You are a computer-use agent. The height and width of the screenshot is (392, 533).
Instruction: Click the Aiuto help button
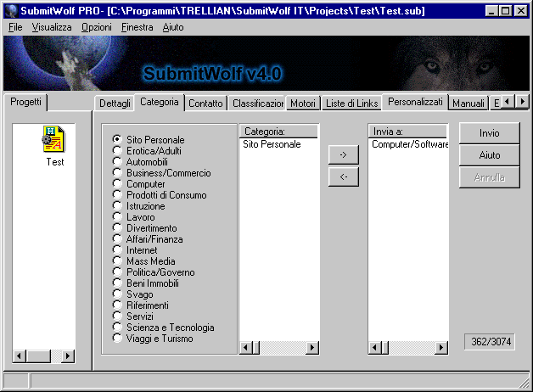pyautogui.click(x=489, y=155)
